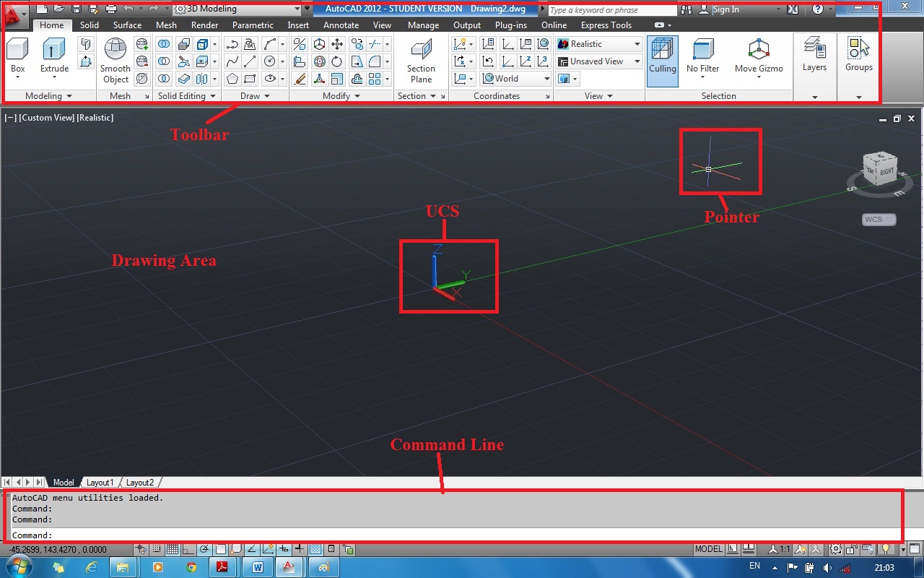Click the Sign In button
The height and width of the screenshot is (578, 924).
point(725,9)
